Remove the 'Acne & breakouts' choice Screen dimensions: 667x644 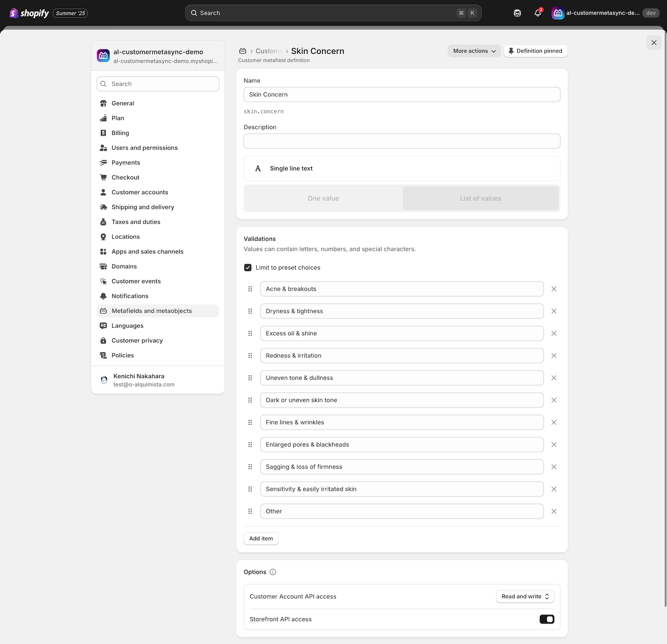pyautogui.click(x=554, y=289)
